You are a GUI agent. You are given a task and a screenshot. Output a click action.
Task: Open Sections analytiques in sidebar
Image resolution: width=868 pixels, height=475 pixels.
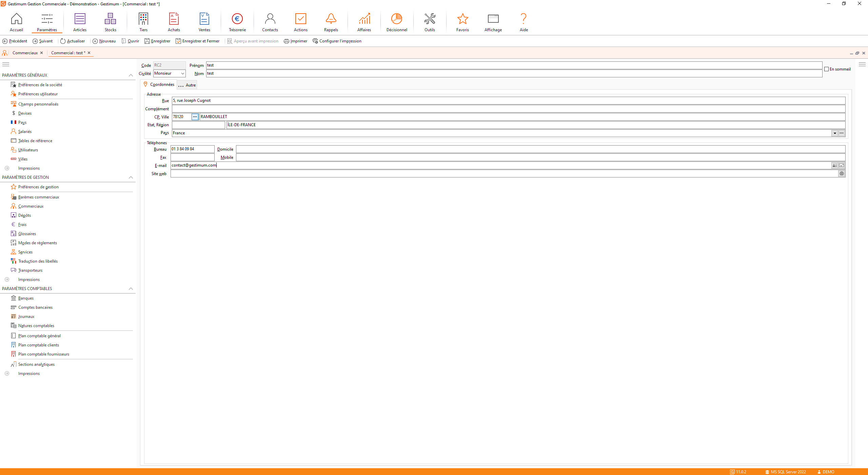pos(36,364)
